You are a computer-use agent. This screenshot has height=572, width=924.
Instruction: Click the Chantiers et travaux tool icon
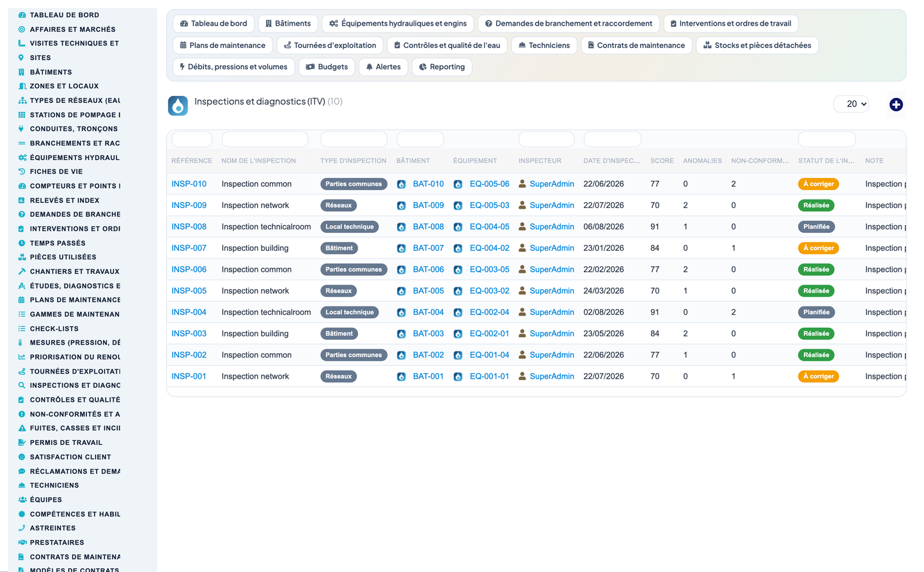click(x=22, y=271)
